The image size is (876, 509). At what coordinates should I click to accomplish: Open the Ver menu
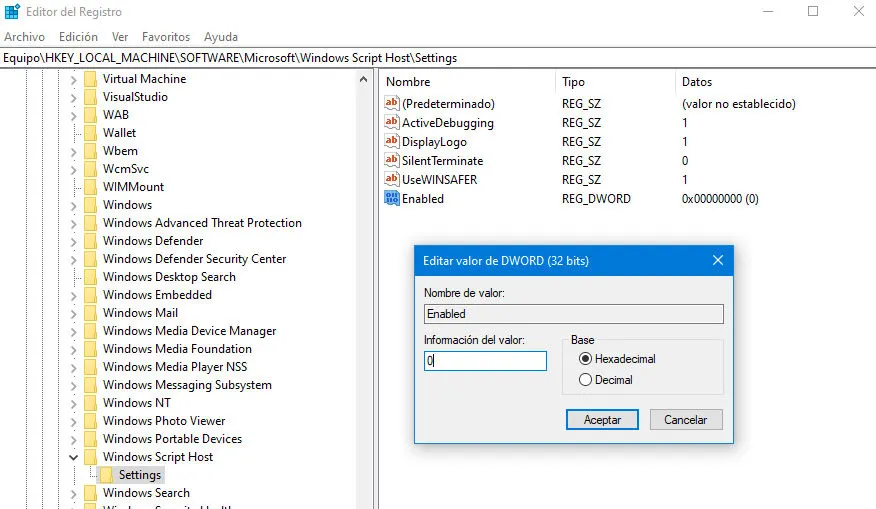120,37
